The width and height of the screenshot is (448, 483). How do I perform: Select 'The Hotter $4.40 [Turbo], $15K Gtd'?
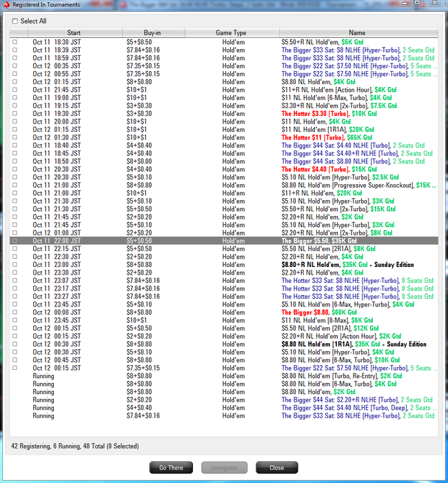(224, 169)
